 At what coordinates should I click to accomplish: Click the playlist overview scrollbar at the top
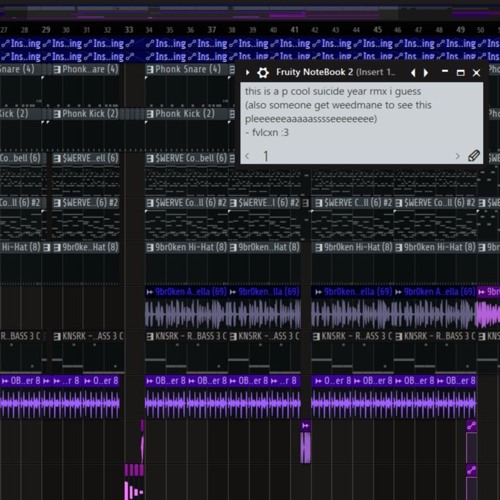pos(250,12)
